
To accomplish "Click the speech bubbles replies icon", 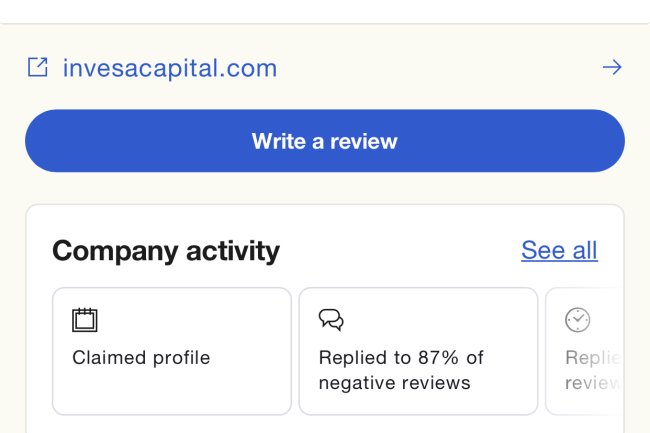I will tap(331, 320).
